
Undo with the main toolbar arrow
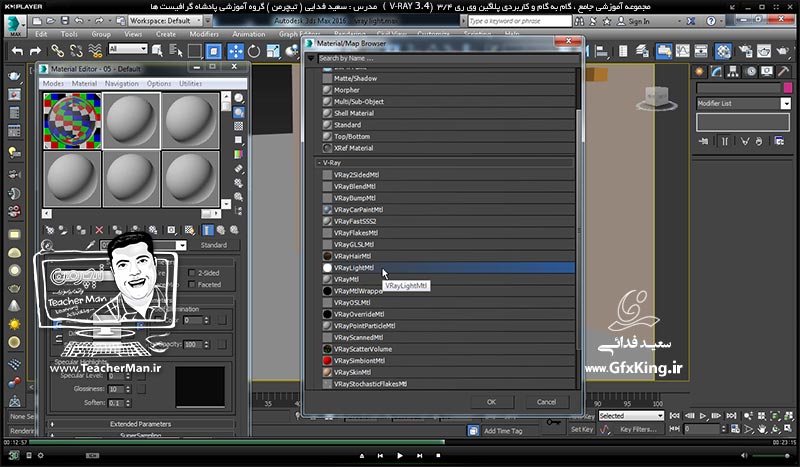click(x=17, y=51)
